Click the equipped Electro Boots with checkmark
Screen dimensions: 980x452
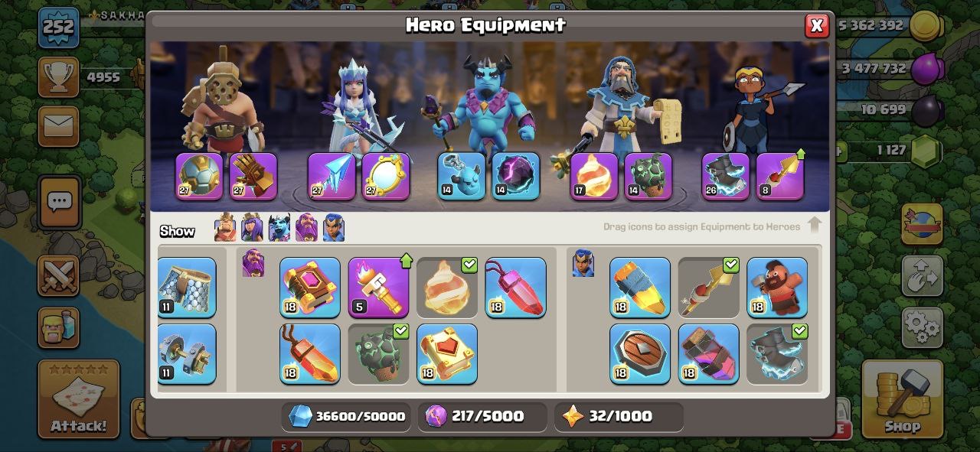777,353
